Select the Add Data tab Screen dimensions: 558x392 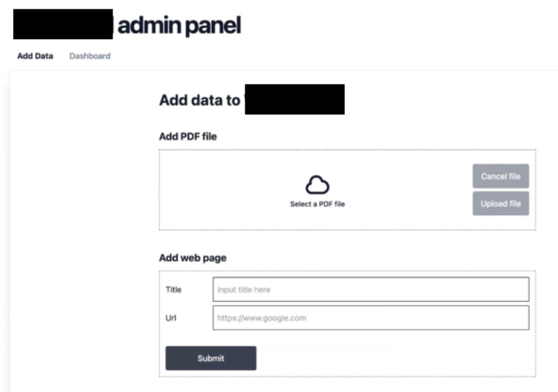(x=35, y=56)
